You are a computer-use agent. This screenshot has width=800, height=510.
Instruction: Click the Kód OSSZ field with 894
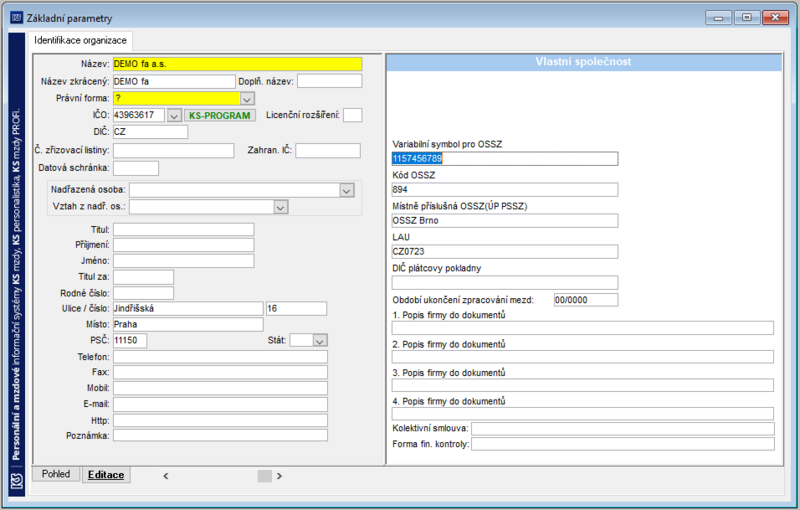click(x=505, y=190)
